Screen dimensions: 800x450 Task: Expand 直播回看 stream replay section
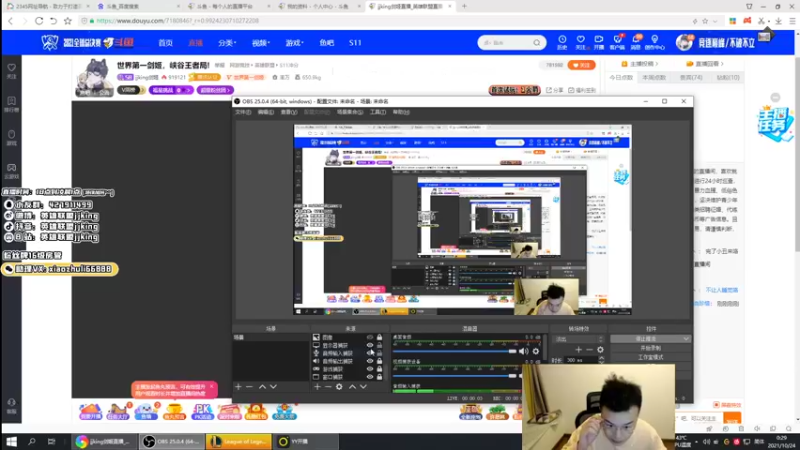coord(705,64)
